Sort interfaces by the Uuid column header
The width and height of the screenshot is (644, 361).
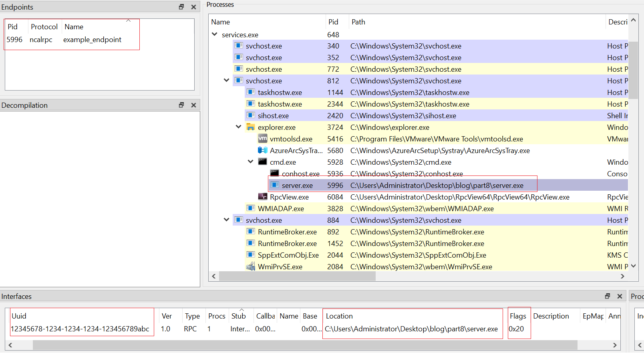click(x=19, y=316)
